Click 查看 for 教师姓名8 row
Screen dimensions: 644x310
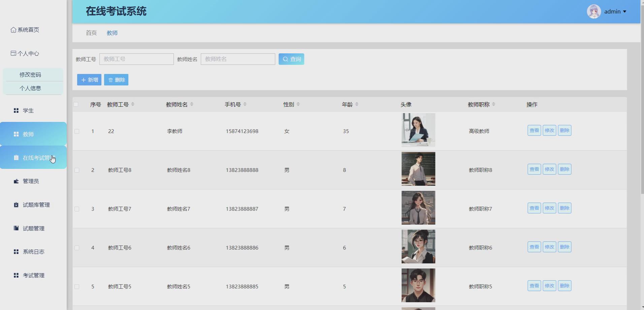pyautogui.click(x=534, y=169)
